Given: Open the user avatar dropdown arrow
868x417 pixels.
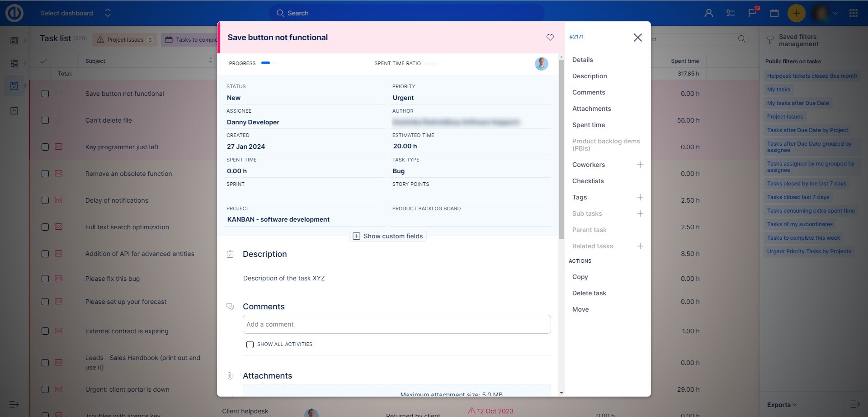Looking at the screenshot, I should pyautogui.click(x=835, y=14).
